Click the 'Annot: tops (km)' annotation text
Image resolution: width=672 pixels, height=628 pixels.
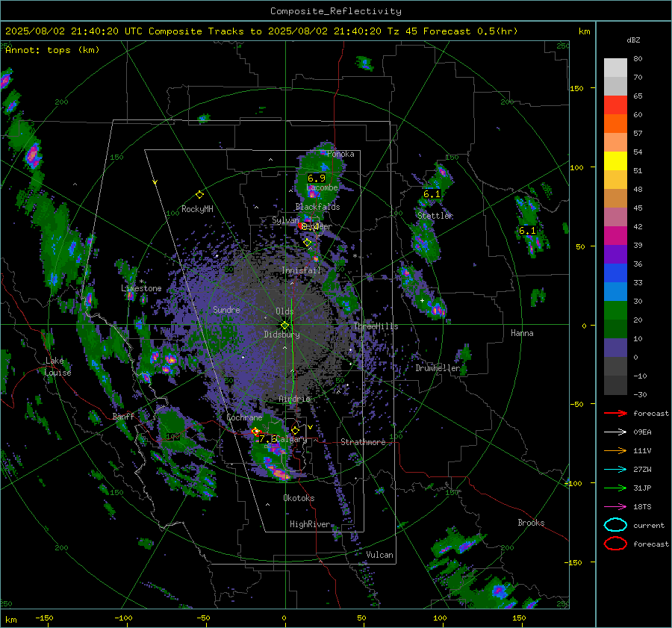52,50
